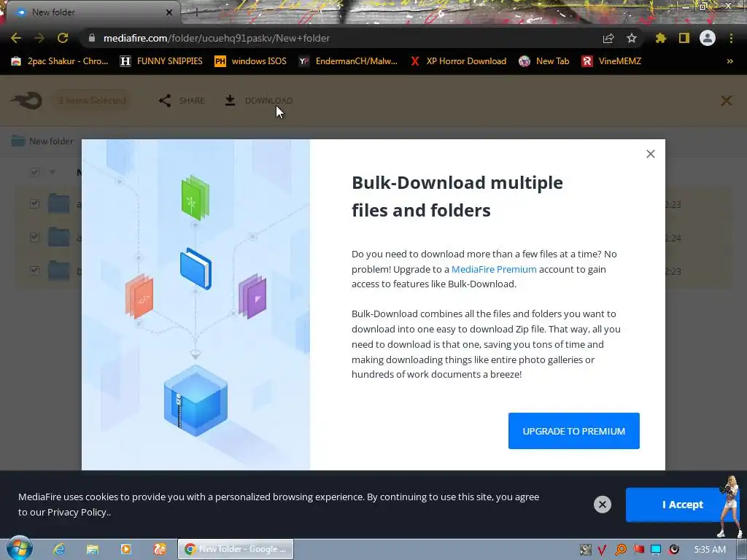Screen dimensions: 747x560
Task: Click the first tray icon near clock
Action: pyautogui.click(x=586, y=550)
